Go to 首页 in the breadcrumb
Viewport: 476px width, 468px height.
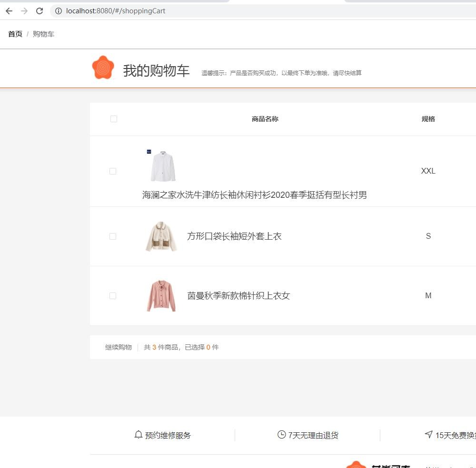(15, 34)
